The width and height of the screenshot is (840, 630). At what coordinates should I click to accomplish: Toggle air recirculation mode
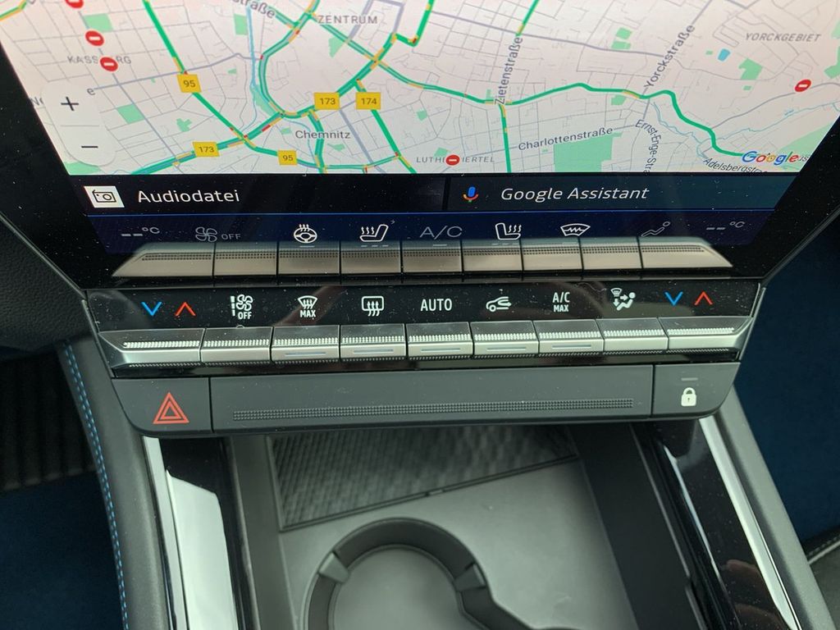pos(499,304)
